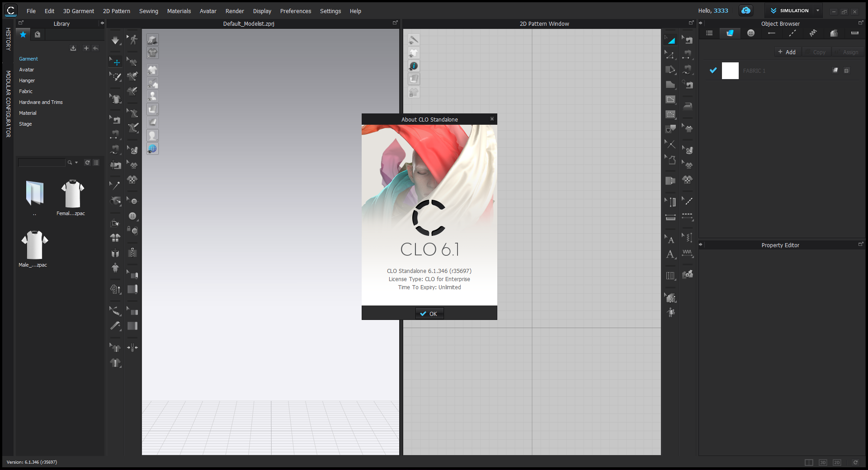Expand the HISTORY side panel
Screen dimensions: 868x470
pos(8,39)
